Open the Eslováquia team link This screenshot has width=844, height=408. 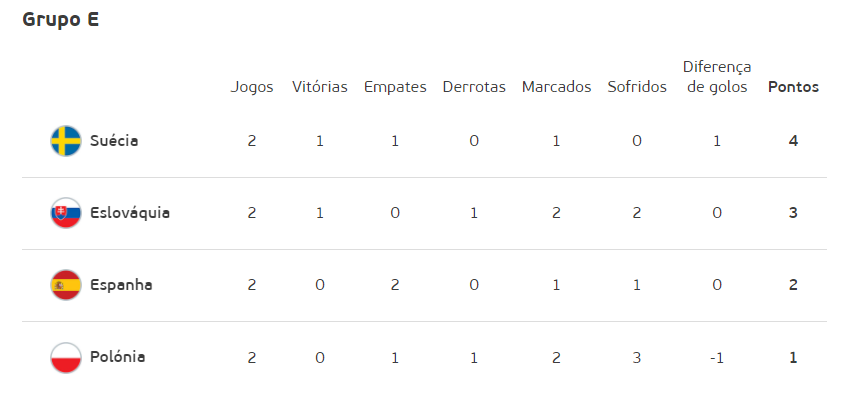(x=130, y=213)
